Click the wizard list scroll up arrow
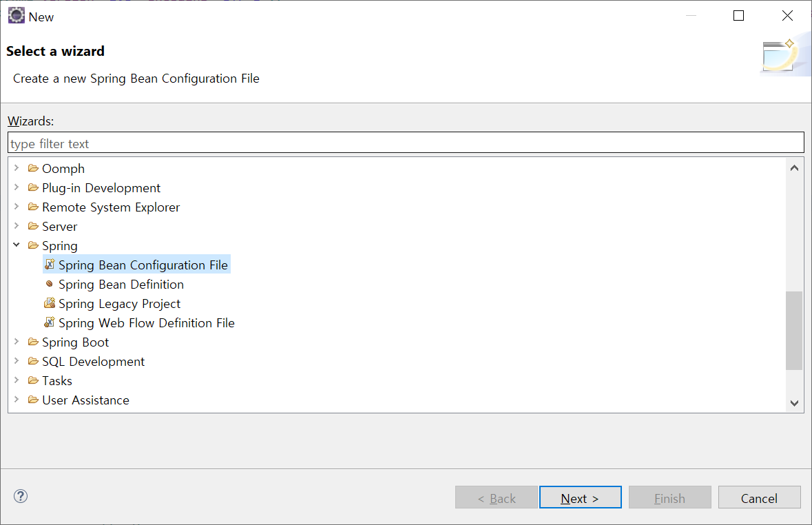This screenshot has width=812, height=525. (x=794, y=168)
